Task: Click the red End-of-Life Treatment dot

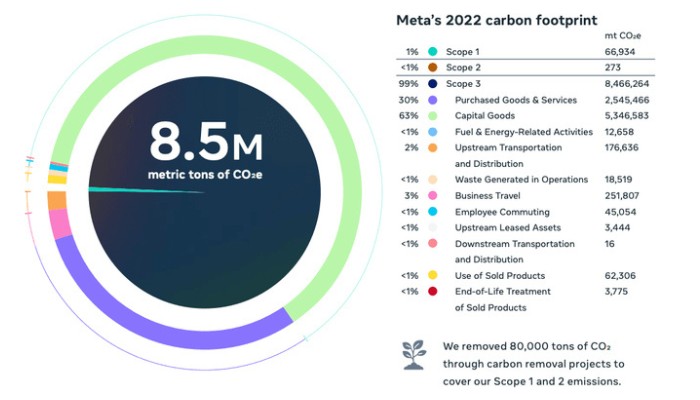Action: pyautogui.click(x=433, y=292)
